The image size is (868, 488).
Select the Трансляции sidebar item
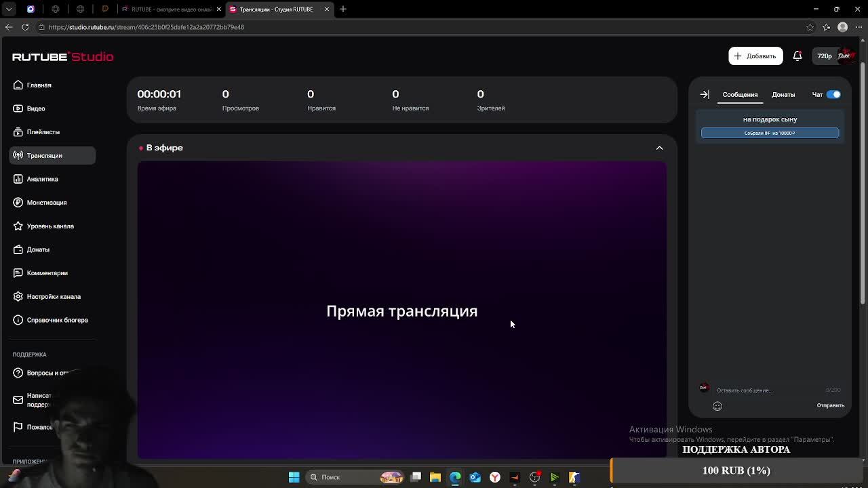(52, 155)
